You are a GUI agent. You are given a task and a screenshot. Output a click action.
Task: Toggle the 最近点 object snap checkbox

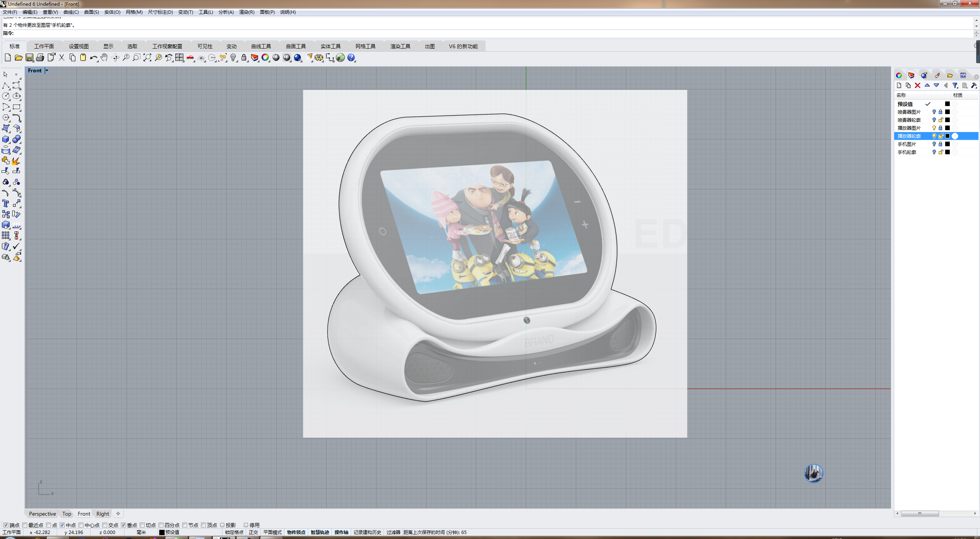25,525
